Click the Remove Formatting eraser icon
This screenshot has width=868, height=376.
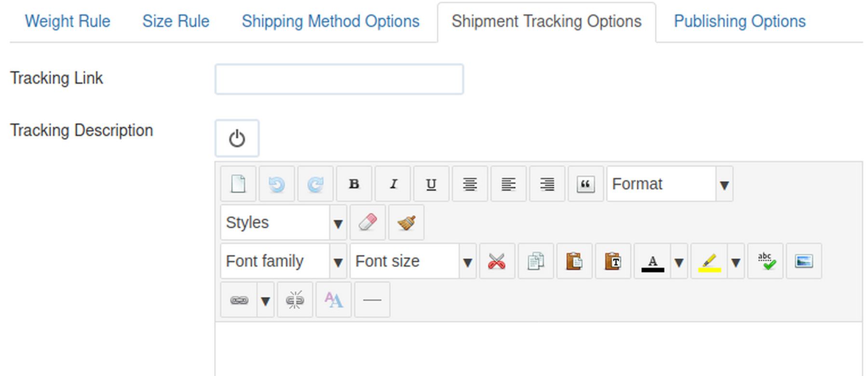[x=368, y=223]
